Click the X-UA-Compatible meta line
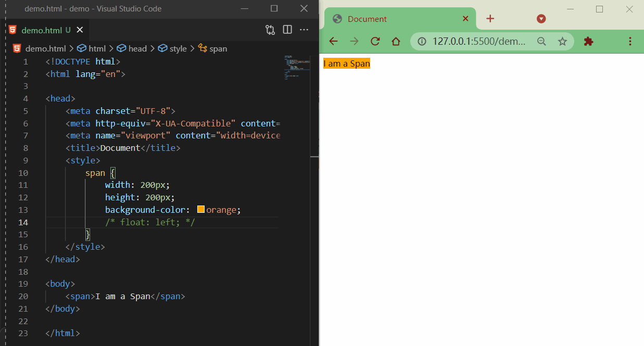Image resolution: width=644 pixels, height=346 pixels. [173, 123]
